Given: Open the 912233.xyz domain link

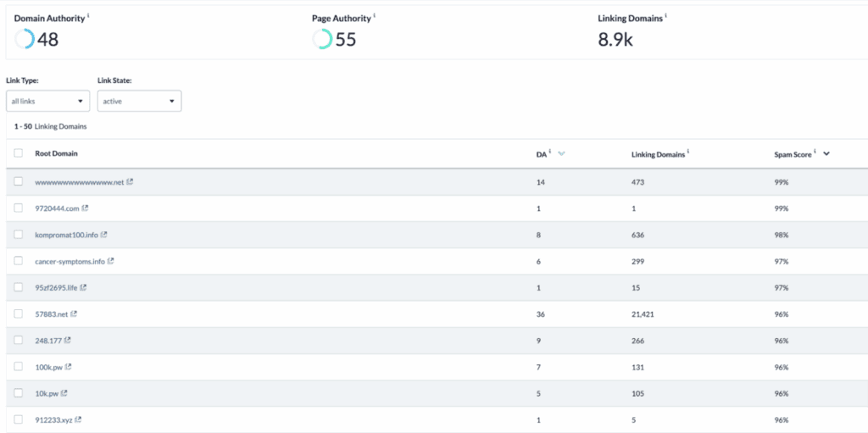Looking at the screenshot, I should [x=54, y=419].
